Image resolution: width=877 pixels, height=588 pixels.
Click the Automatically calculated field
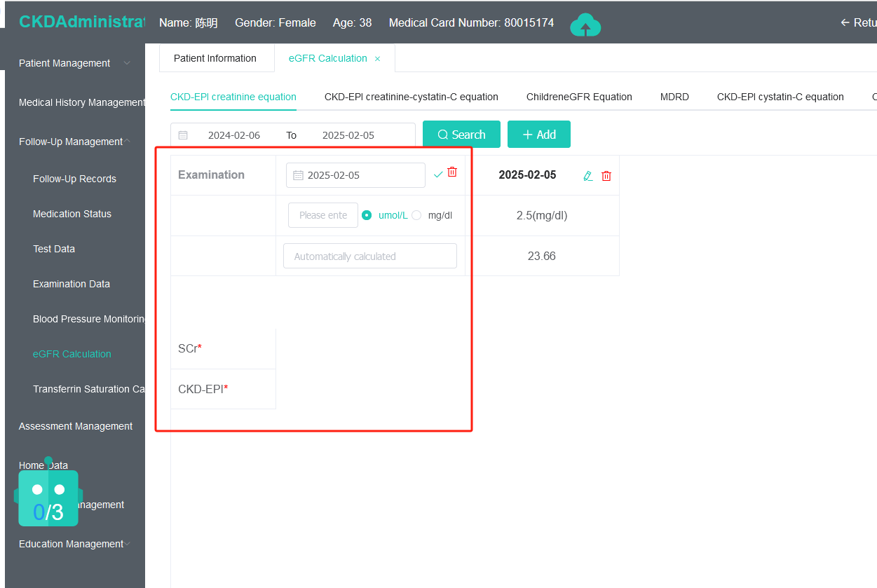point(370,256)
